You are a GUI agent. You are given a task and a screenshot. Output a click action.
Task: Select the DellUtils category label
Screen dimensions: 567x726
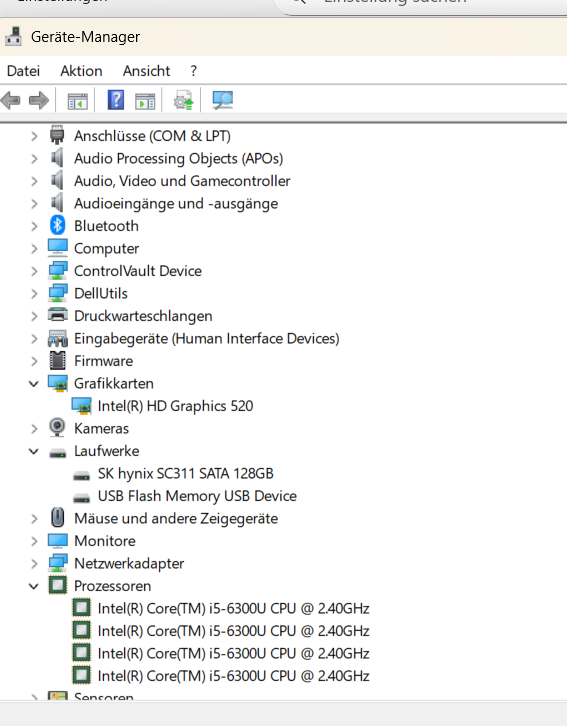101,294
